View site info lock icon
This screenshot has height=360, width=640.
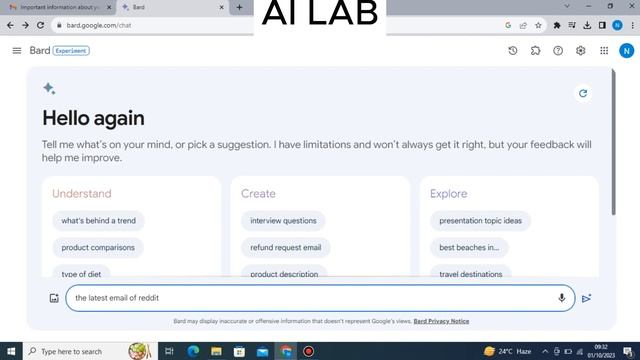[60, 25]
